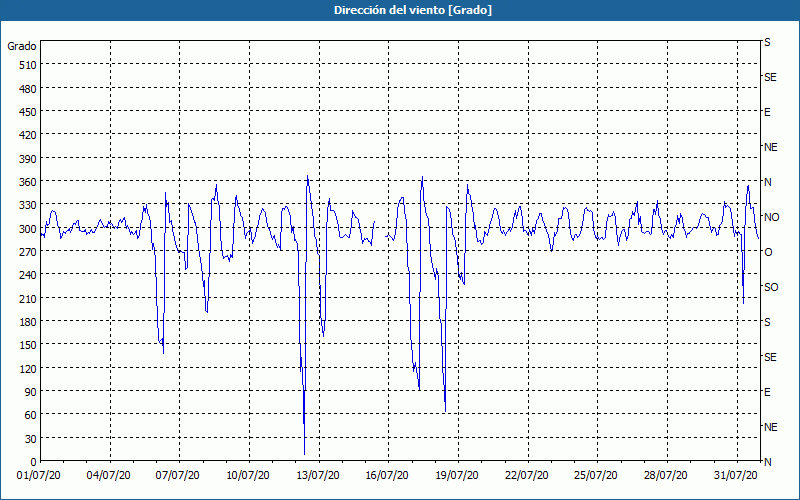Click the 270 left axis label
This screenshot has height=500, width=800.
pyautogui.click(x=29, y=252)
